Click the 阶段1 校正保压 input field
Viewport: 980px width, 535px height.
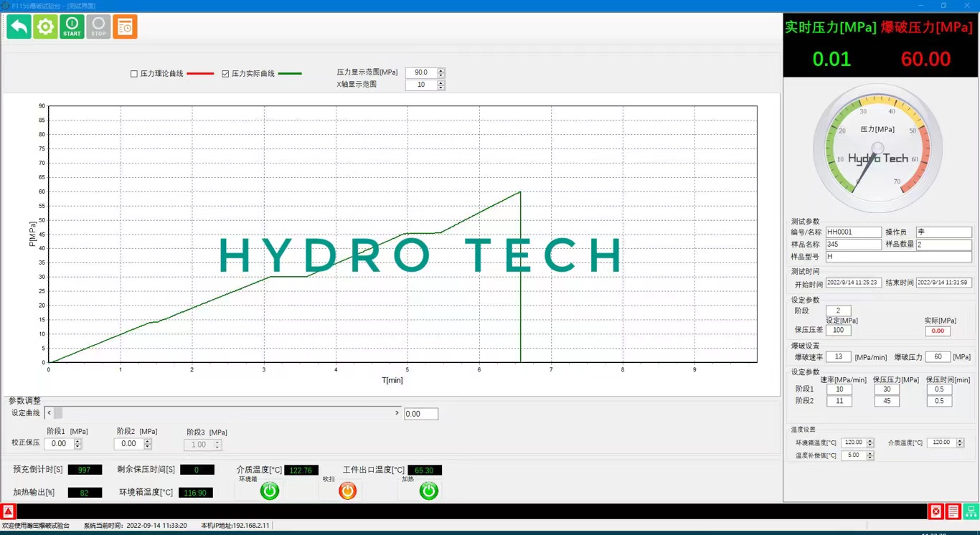click(59, 444)
